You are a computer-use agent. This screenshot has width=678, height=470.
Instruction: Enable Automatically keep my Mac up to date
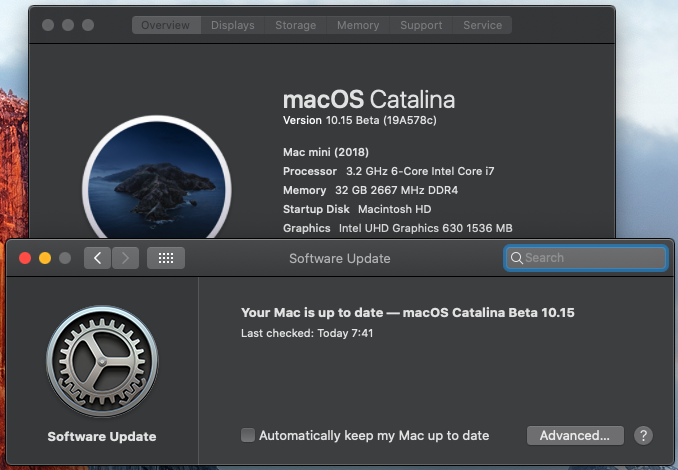click(248, 435)
